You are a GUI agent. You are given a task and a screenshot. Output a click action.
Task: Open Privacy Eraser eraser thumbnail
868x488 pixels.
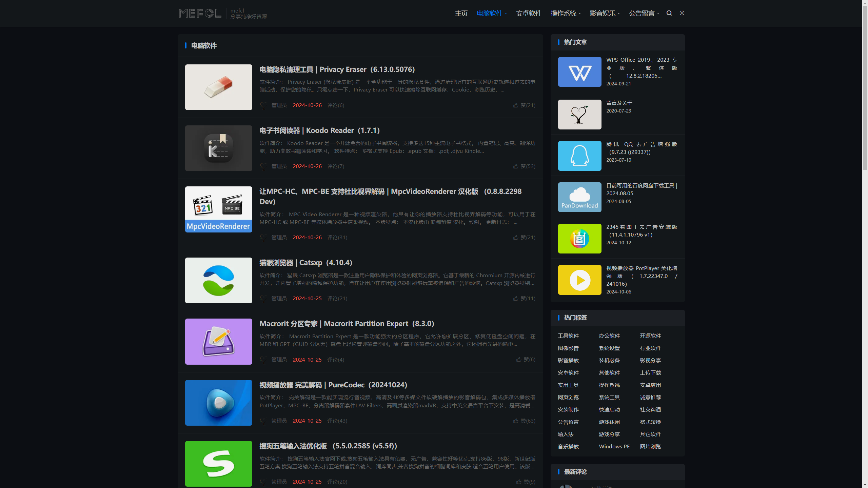click(x=218, y=87)
